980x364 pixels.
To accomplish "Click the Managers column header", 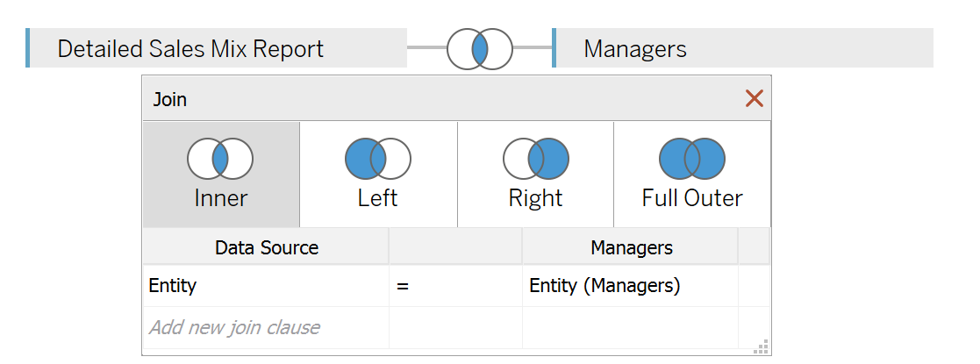I will coord(631,247).
